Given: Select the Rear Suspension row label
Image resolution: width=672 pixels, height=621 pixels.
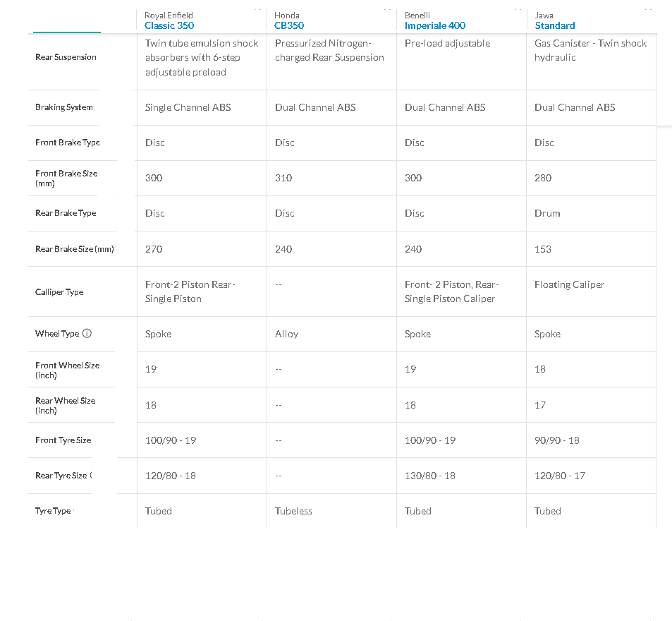Looking at the screenshot, I should pyautogui.click(x=66, y=57).
